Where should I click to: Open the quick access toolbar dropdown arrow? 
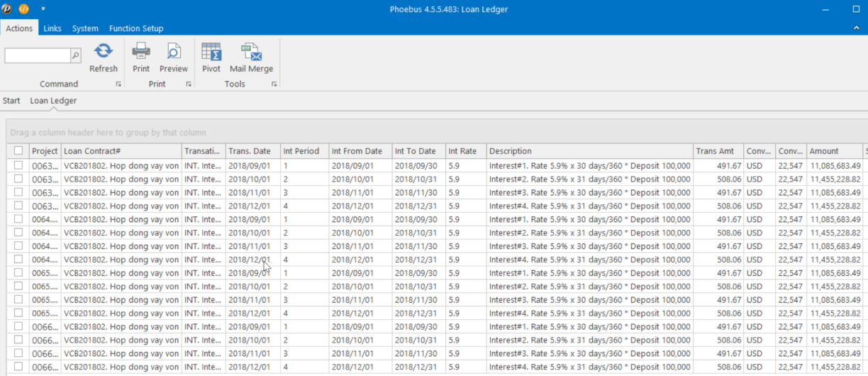click(x=43, y=9)
